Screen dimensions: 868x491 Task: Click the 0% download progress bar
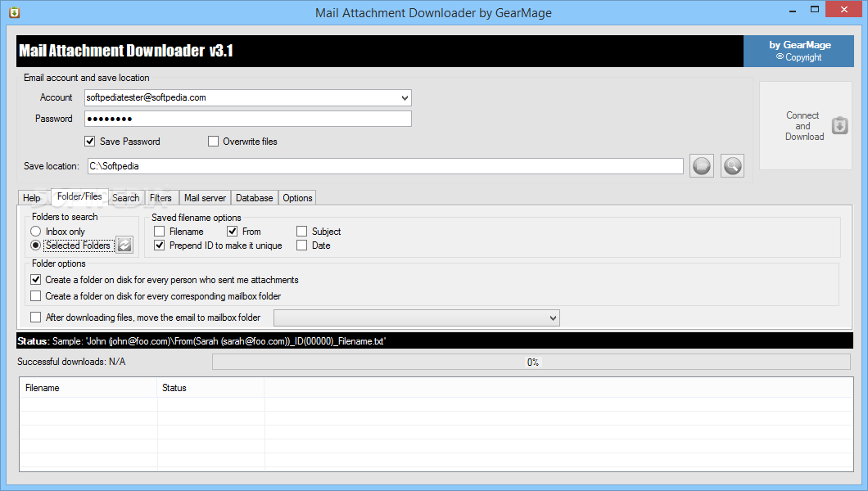tap(531, 363)
